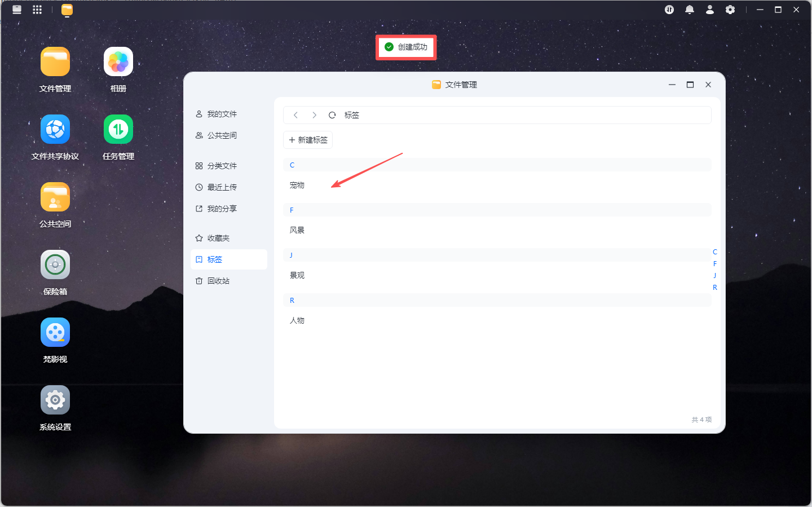Create a new tag with 新建标签 button

pos(308,140)
